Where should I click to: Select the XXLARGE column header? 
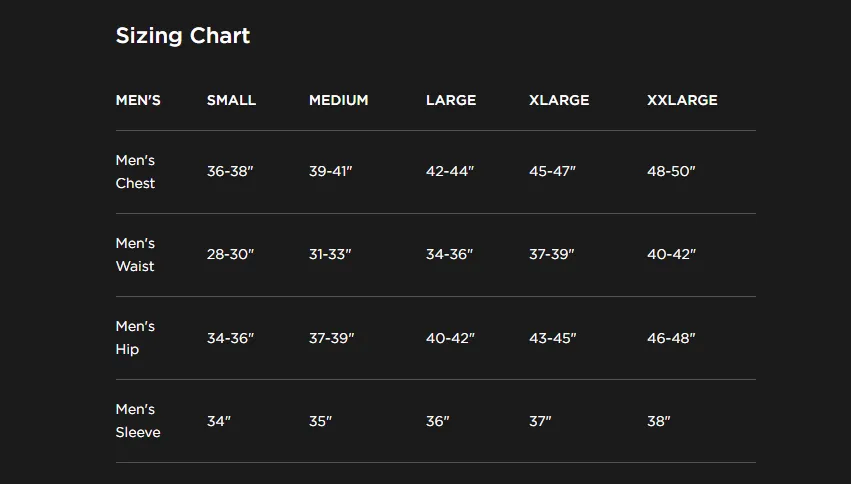[682, 100]
